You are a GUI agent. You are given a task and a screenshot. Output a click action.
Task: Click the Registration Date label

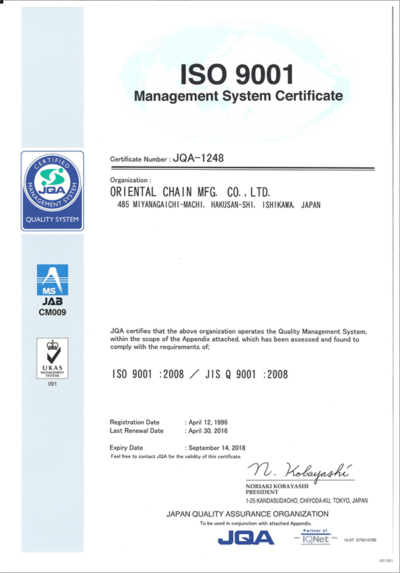coord(134,422)
